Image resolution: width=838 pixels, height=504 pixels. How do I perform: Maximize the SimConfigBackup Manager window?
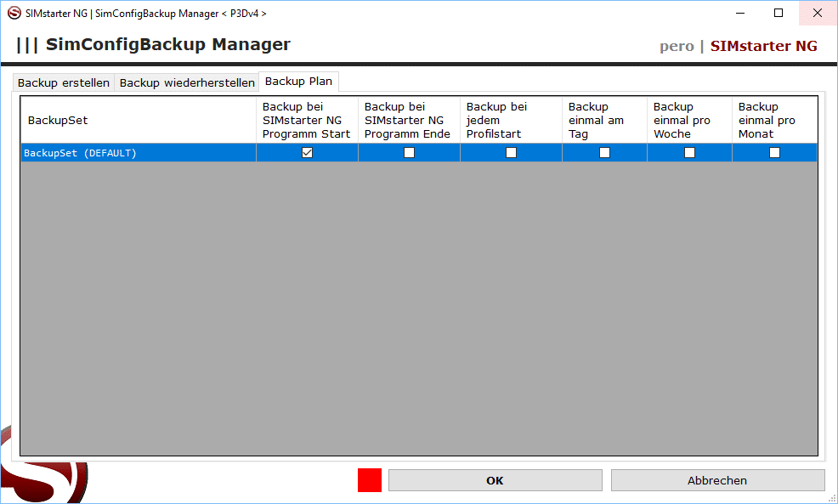[x=779, y=13]
